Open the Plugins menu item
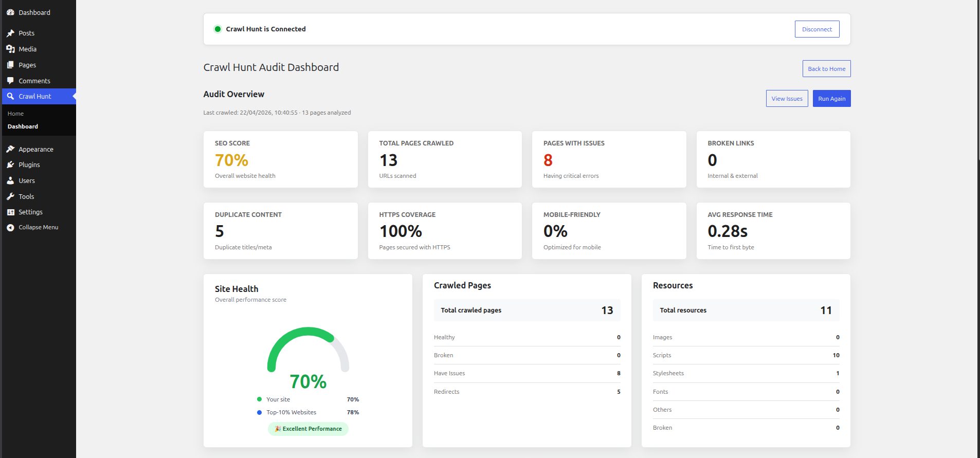This screenshot has height=458, width=980. coord(39,164)
